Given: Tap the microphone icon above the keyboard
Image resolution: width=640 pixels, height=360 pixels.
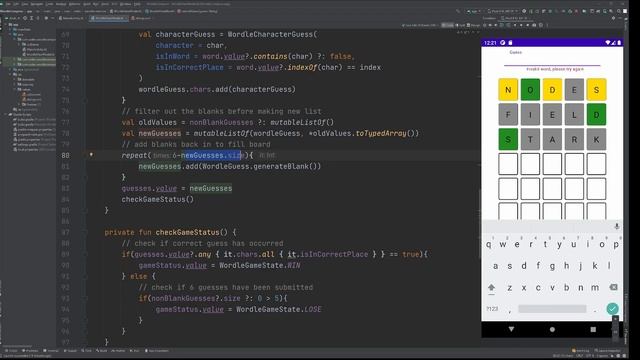Looking at the screenshot, I should coord(616,226).
